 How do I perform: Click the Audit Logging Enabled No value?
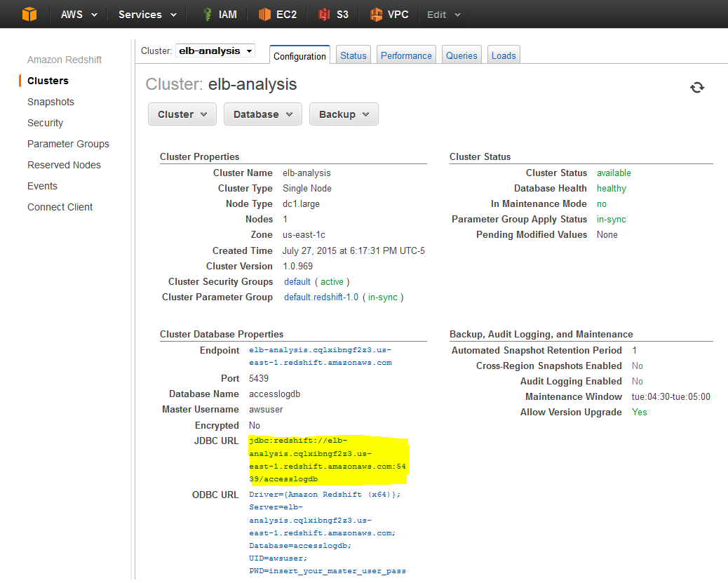click(637, 382)
